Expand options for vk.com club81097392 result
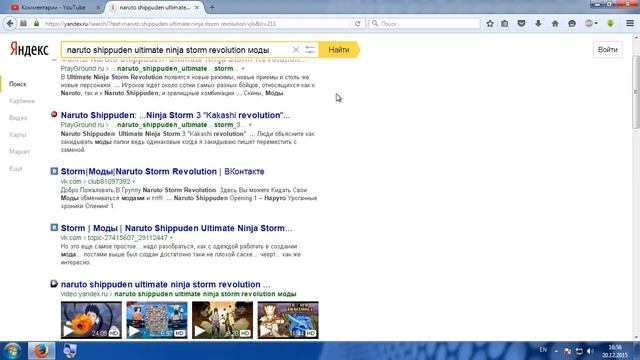Viewport: 640px width, 360px height. coord(133,182)
